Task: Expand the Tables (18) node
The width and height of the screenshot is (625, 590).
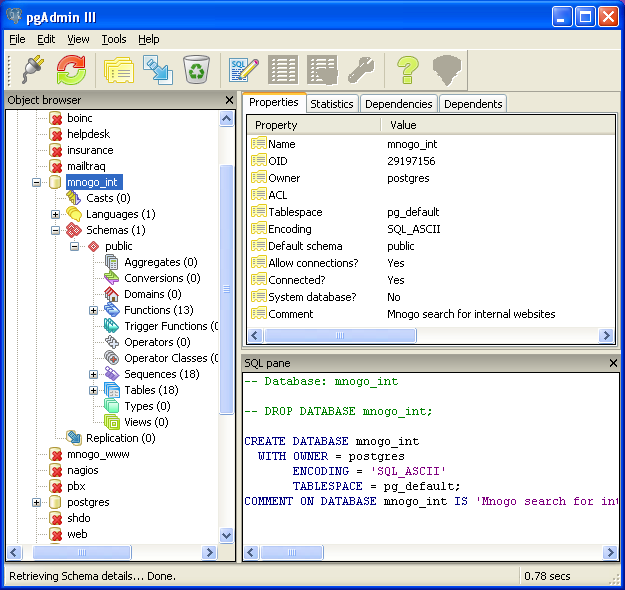Action: click(93, 390)
